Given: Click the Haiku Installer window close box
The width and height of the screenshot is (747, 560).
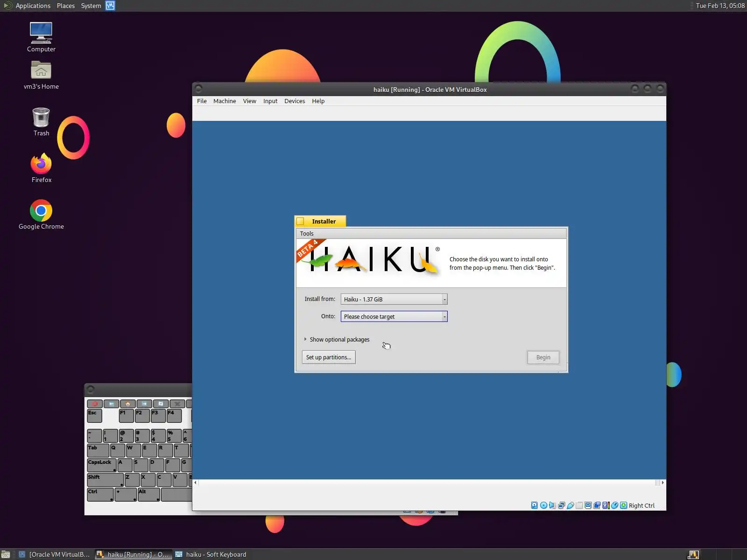Looking at the screenshot, I should (x=300, y=221).
